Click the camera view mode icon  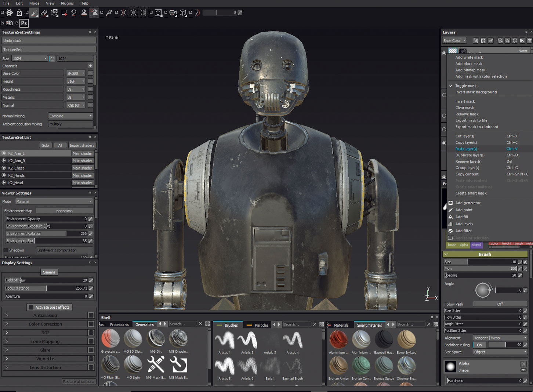(173, 13)
